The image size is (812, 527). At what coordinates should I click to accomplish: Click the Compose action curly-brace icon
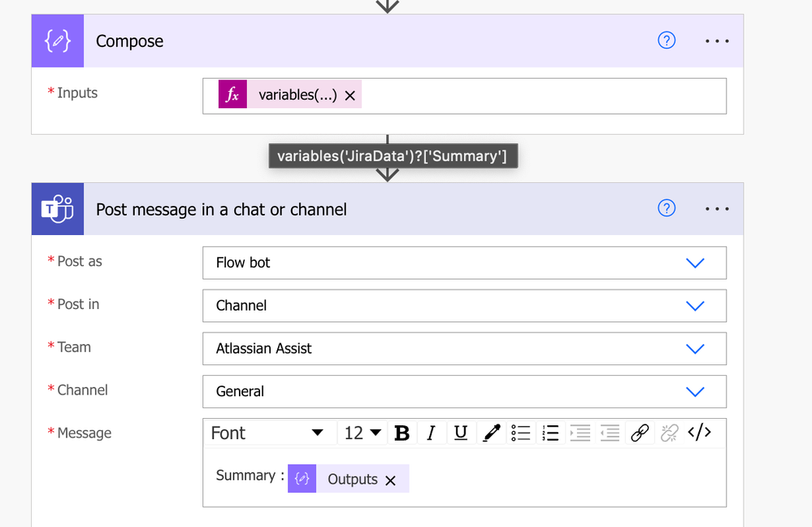click(58, 41)
